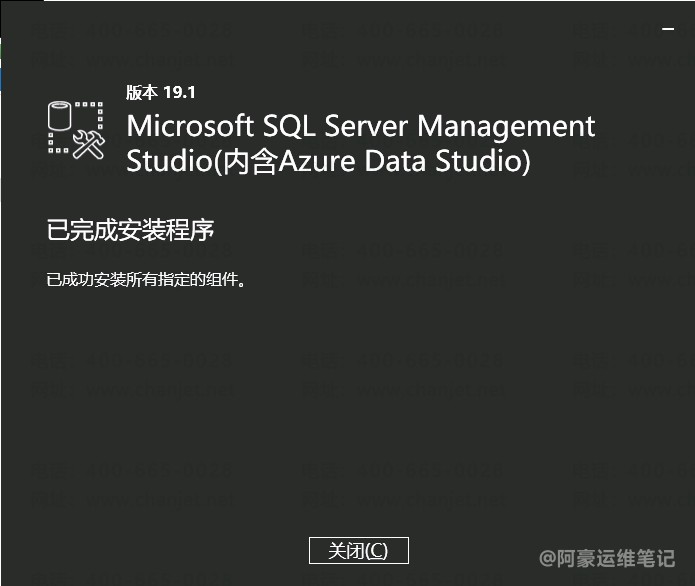
Task: Click the word Microsoft in the title
Action: tap(190, 127)
